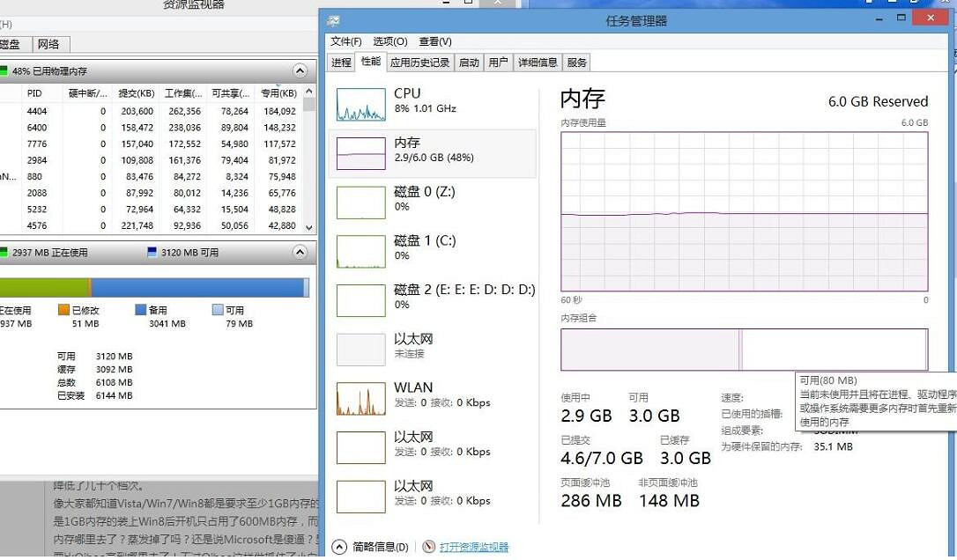Switch to the 服务 tab
The height and width of the screenshot is (560, 957).
click(x=577, y=63)
